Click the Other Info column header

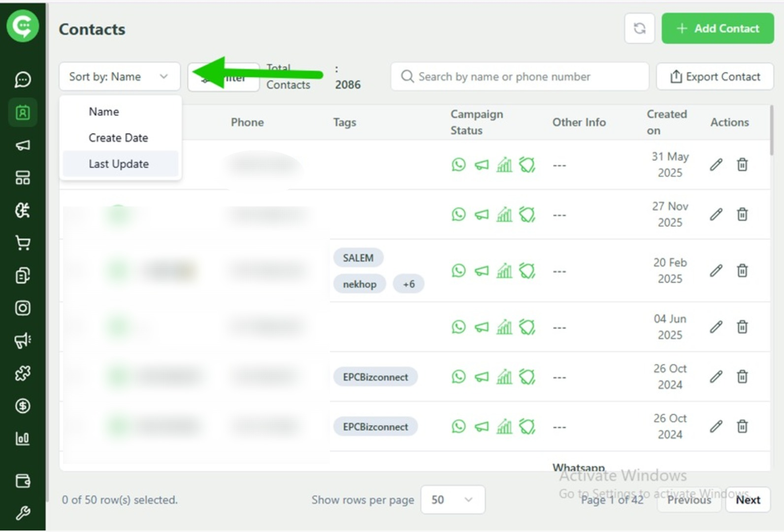[x=579, y=122]
